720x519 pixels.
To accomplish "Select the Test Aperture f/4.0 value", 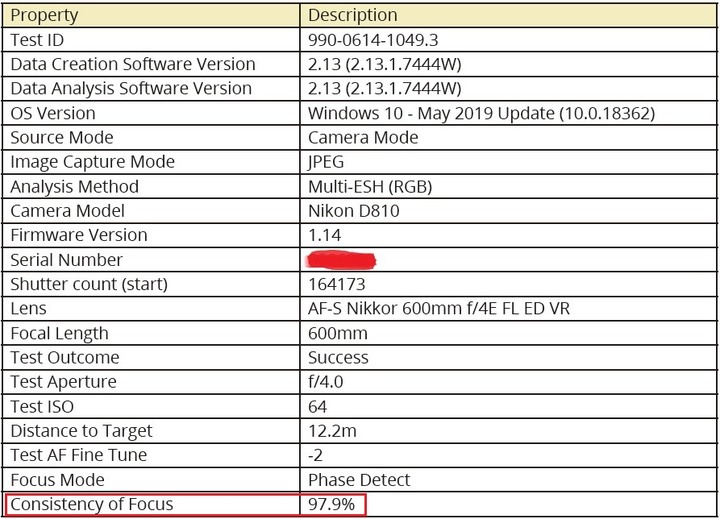I will 326,382.
